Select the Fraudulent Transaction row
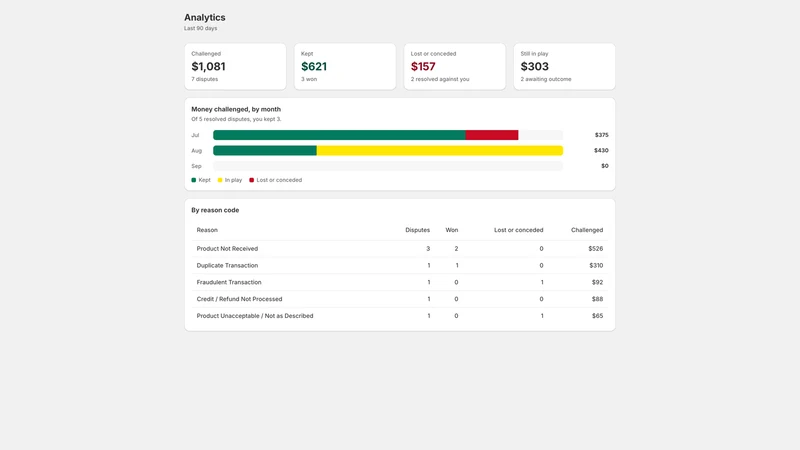Image resolution: width=800 pixels, height=450 pixels. click(x=399, y=282)
